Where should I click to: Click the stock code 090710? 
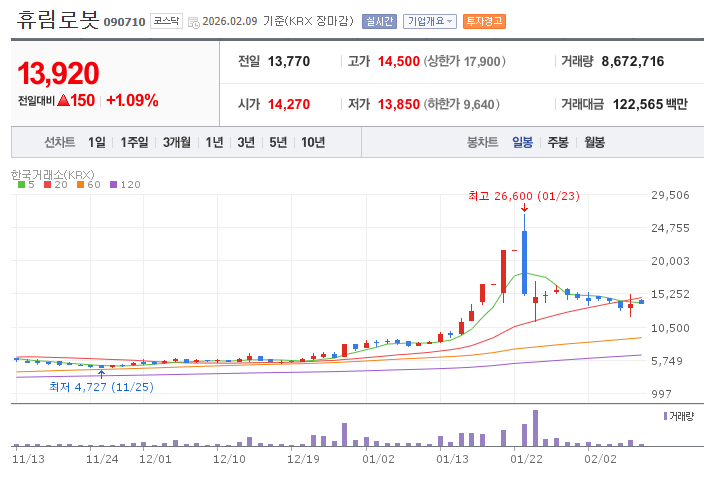124,22
